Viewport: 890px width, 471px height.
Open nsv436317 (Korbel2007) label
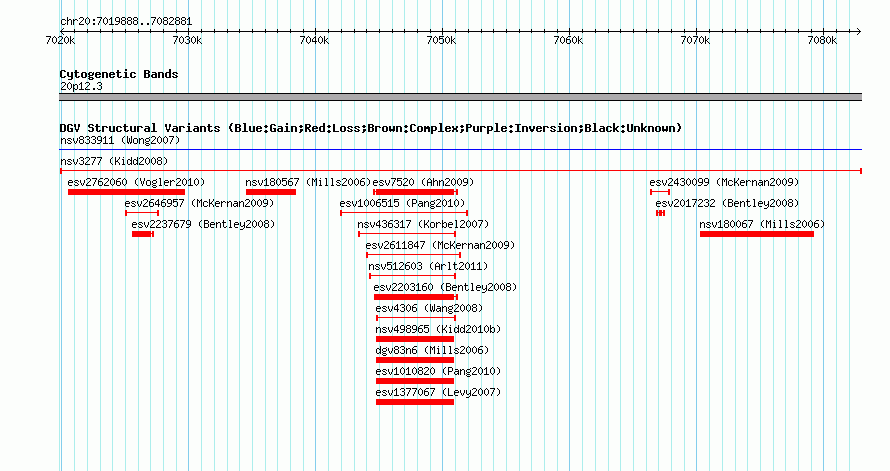(x=423, y=224)
